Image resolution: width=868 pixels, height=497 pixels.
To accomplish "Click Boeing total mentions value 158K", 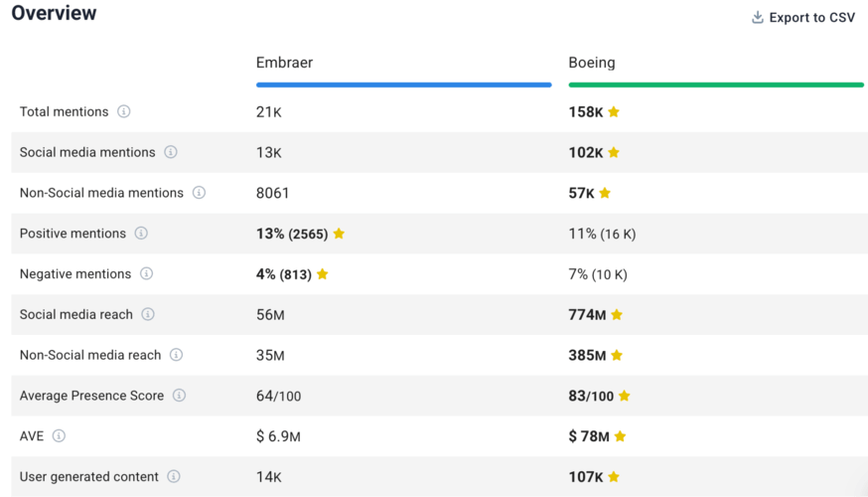I will tap(586, 112).
